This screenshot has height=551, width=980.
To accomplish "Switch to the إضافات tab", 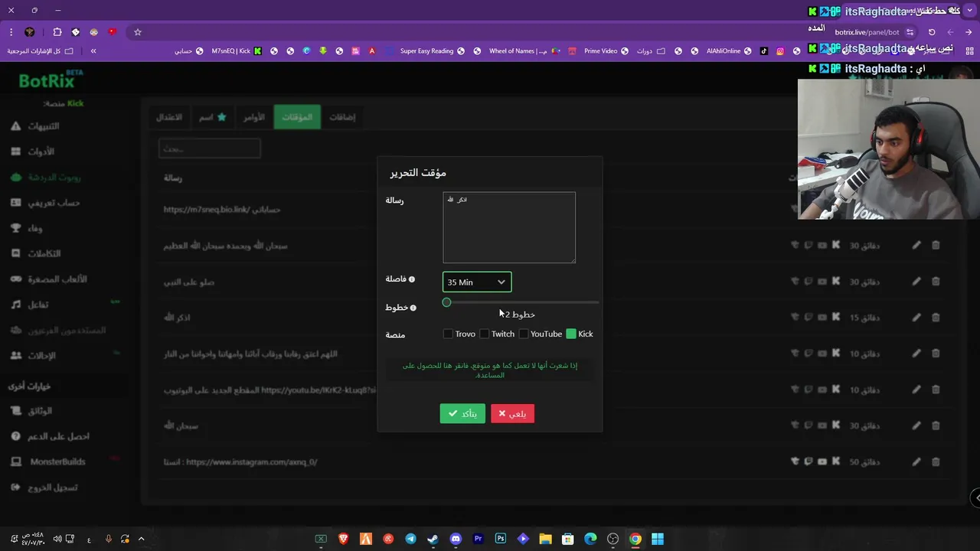I will pos(342,117).
